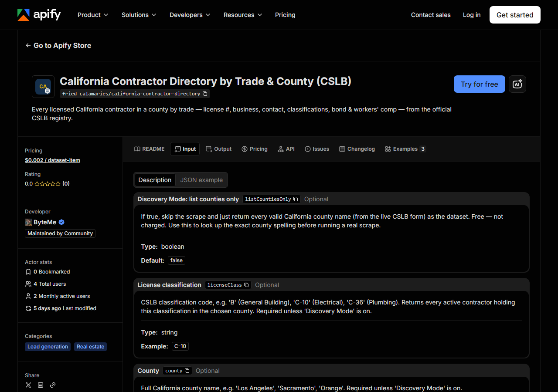Switch to the Output tab
This screenshot has height=392, width=558.
(x=219, y=149)
